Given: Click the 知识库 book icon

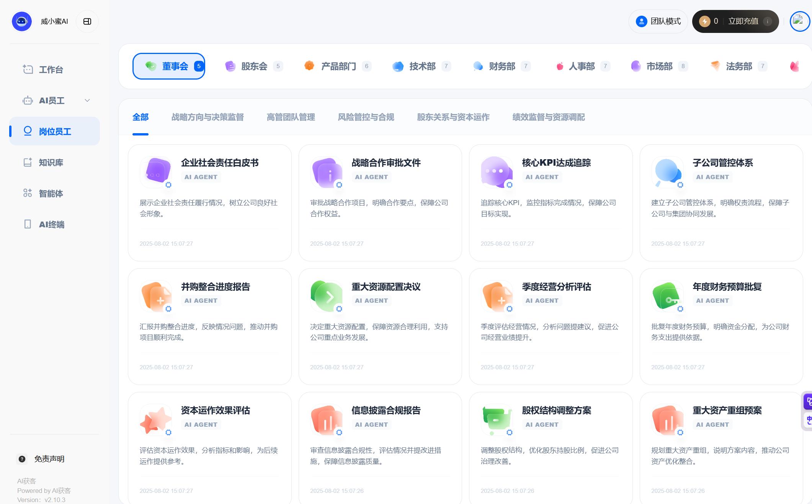Looking at the screenshot, I should click(x=28, y=162).
